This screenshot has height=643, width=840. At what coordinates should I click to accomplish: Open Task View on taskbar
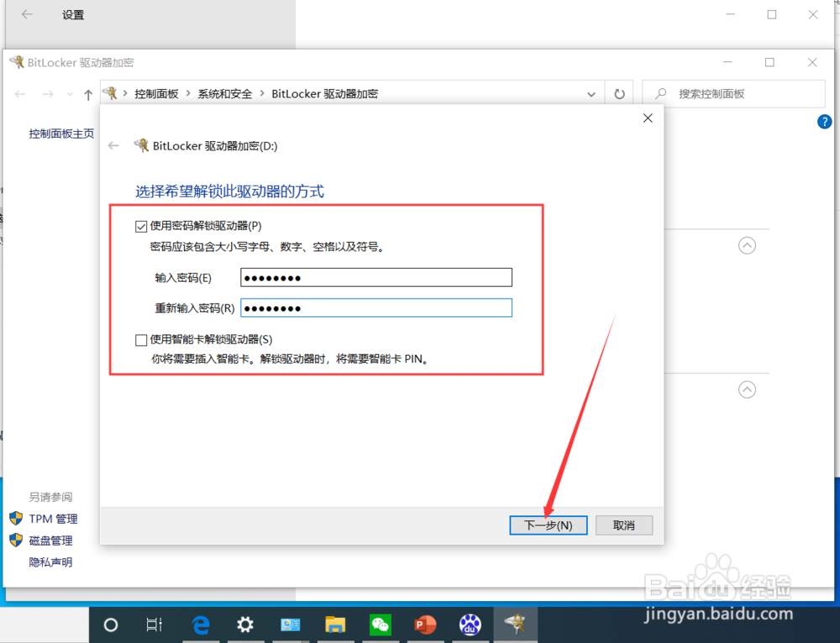point(155,625)
